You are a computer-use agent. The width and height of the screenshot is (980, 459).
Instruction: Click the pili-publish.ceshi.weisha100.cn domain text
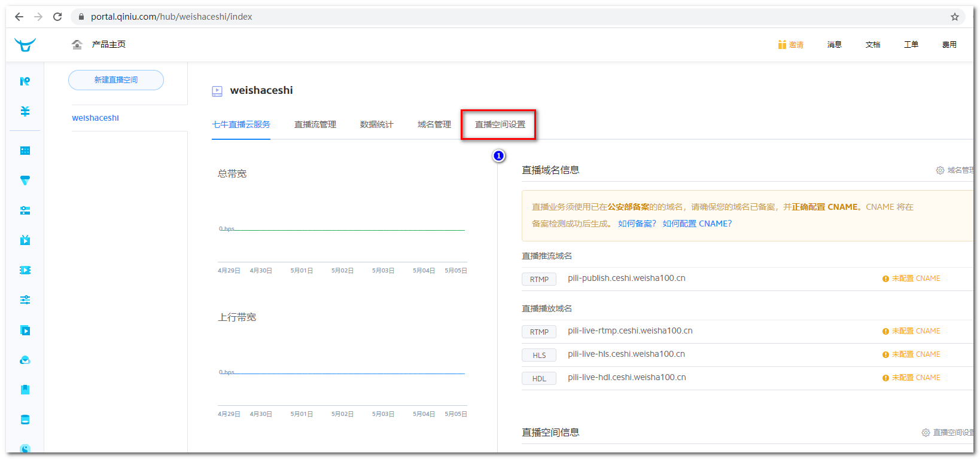point(626,278)
